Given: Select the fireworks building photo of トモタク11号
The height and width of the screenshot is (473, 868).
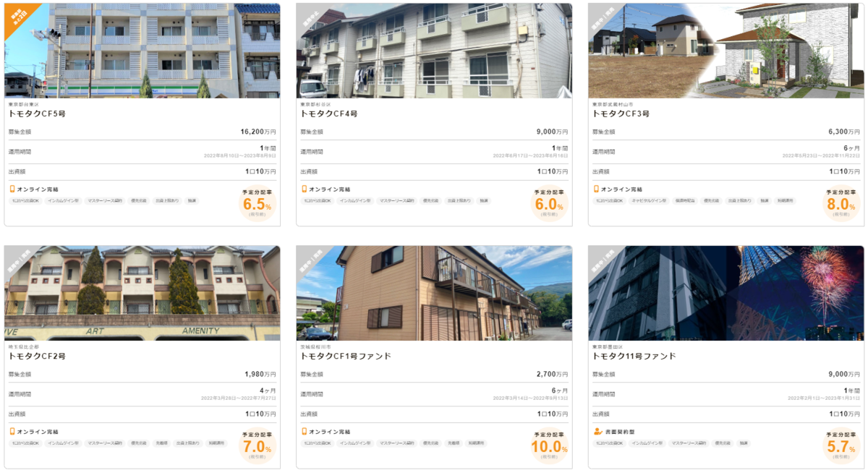Looking at the screenshot, I should pyautogui.click(x=726, y=293).
